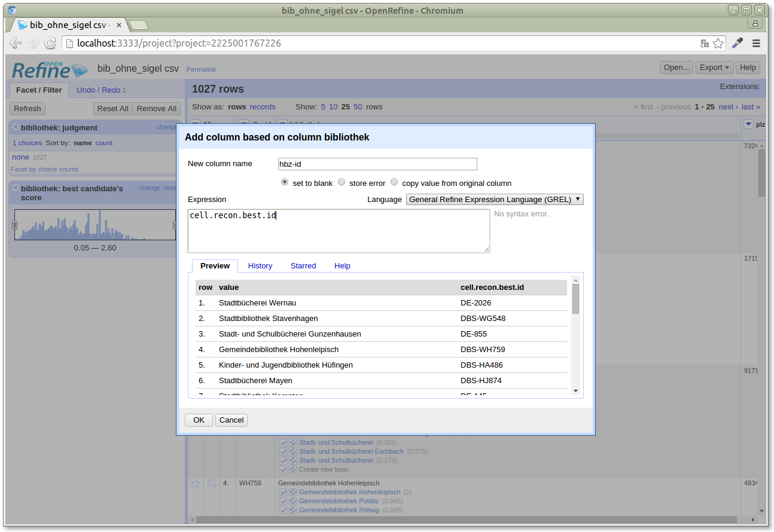The height and width of the screenshot is (532, 774).
Task: Remove the bibliothek: judgment facet
Action: [x=16, y=127]
